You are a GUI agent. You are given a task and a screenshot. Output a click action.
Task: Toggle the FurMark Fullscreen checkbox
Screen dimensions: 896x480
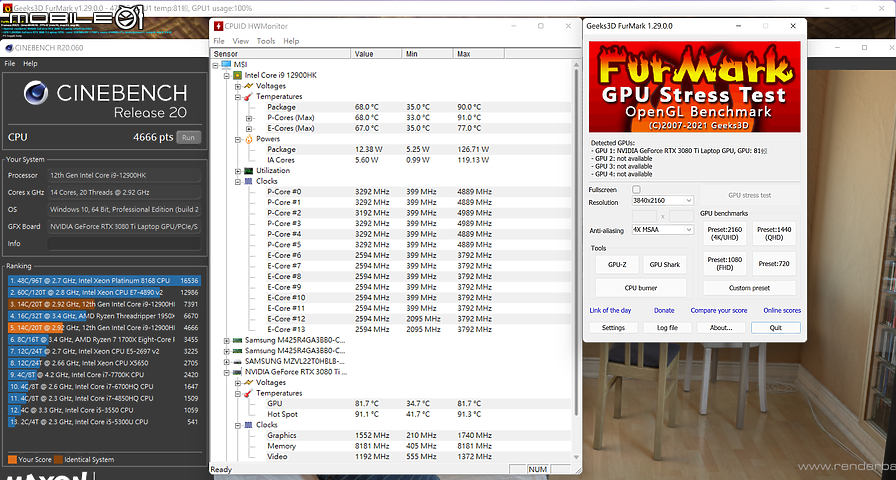point(637,190)
